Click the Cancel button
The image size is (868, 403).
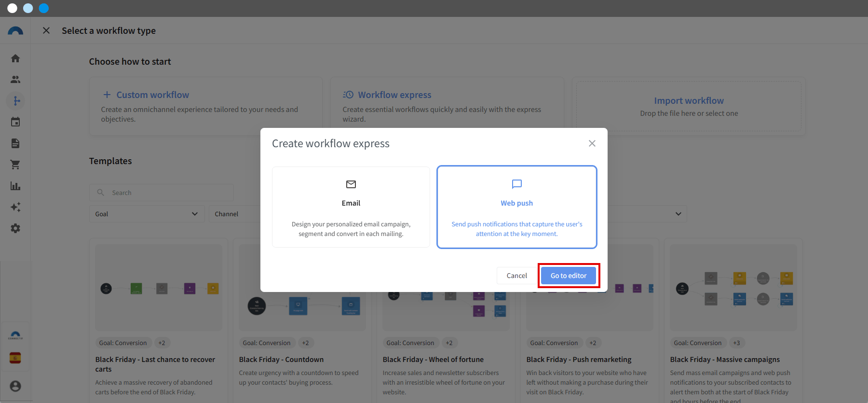pos(517,276)
